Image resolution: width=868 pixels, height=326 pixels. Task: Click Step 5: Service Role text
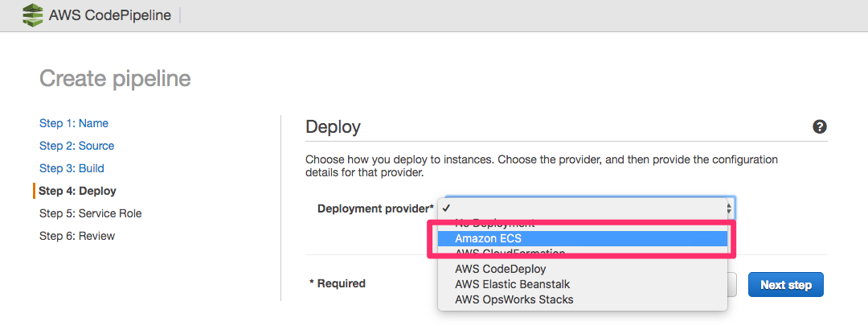[90, 213]
